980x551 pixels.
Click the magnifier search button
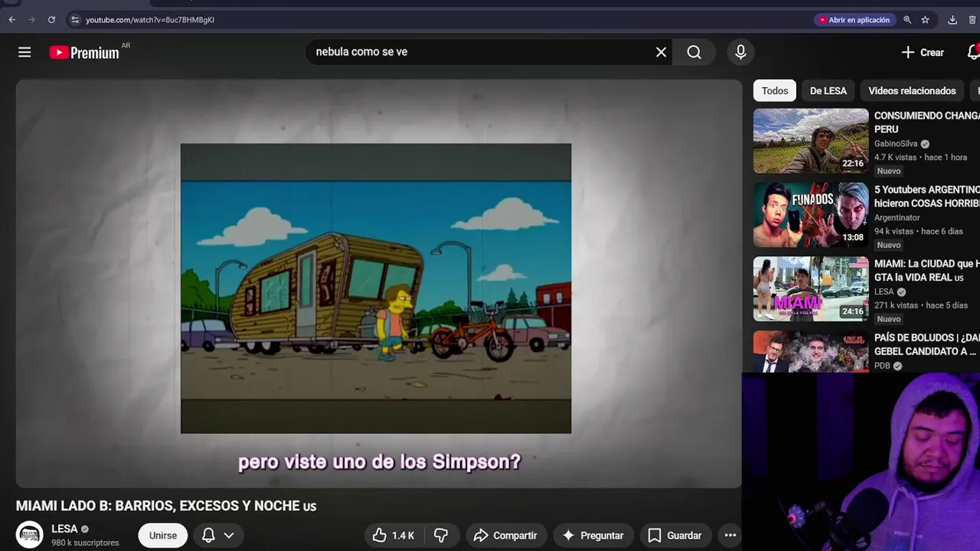tap(694, 52)
